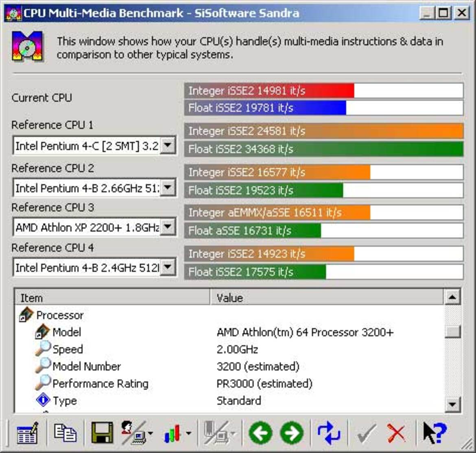476x453 pixels.
Task: Click the Current CPU Integer iSSE2 red bar
Action: coord(269,91)
